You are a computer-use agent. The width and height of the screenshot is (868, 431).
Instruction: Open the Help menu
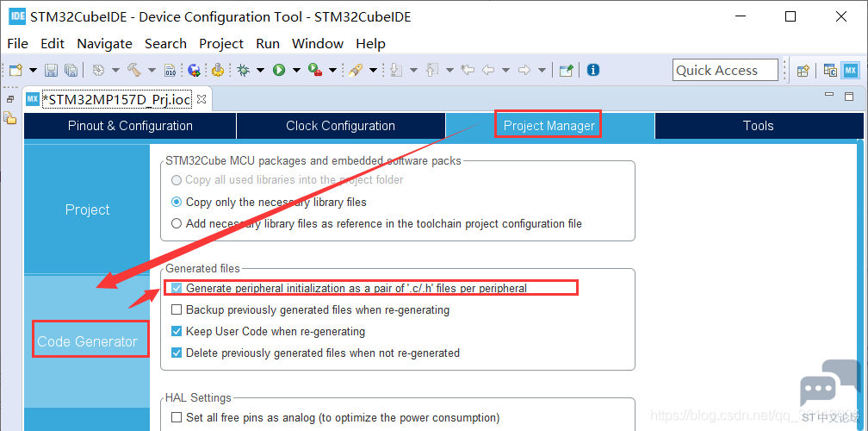pos(370,44)
